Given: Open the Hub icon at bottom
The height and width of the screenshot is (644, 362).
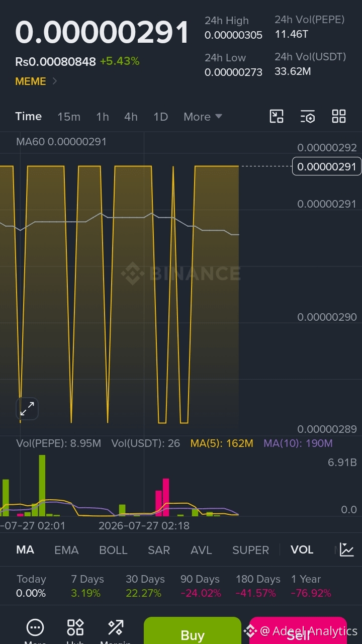Looking at the screenshot, I should point(75,627).
